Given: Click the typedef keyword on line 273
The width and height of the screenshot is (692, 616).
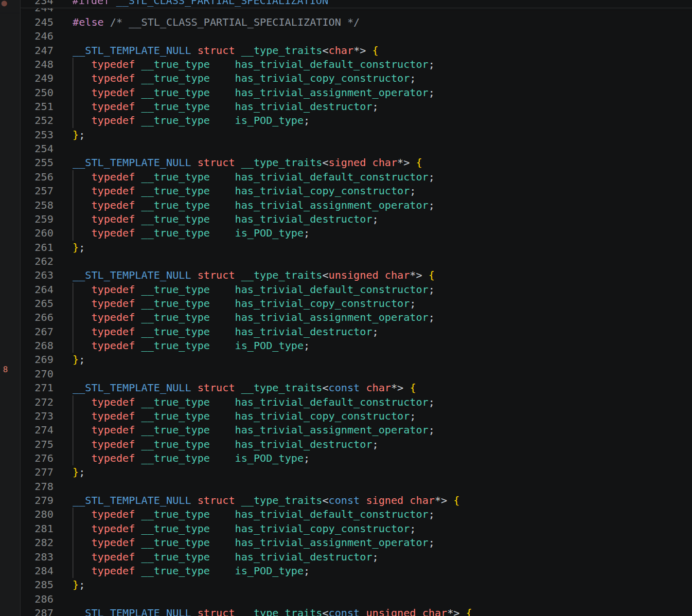Looking at the screenshot, I should pyautogui.click(x=113, y=416).
